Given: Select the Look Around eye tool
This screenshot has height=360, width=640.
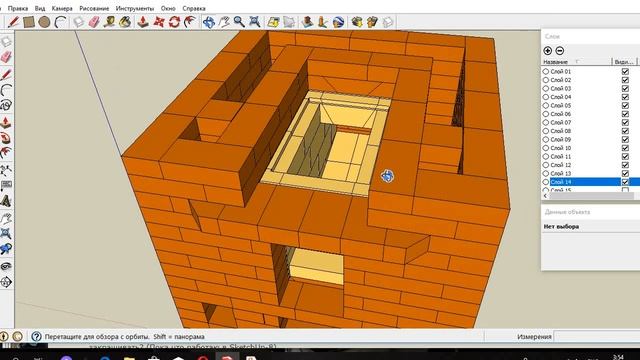Looking at the screenshot, I should [6, 267].
